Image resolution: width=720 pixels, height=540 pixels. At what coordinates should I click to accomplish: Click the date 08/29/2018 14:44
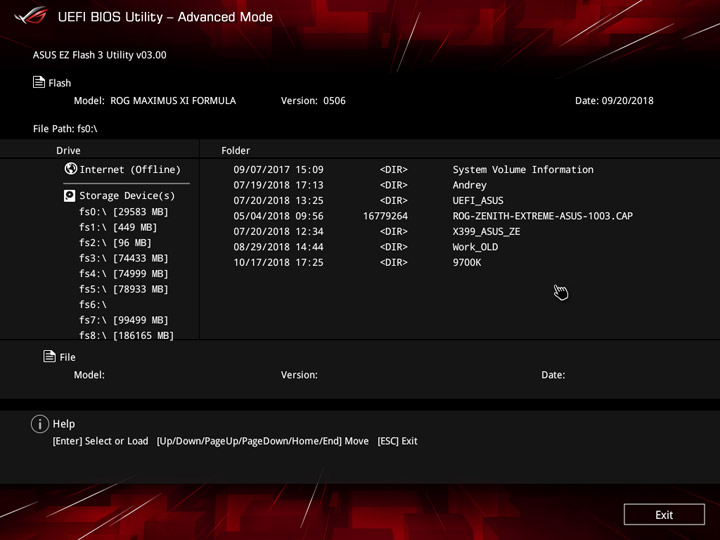pyautogui.click(x=278, y=247)
